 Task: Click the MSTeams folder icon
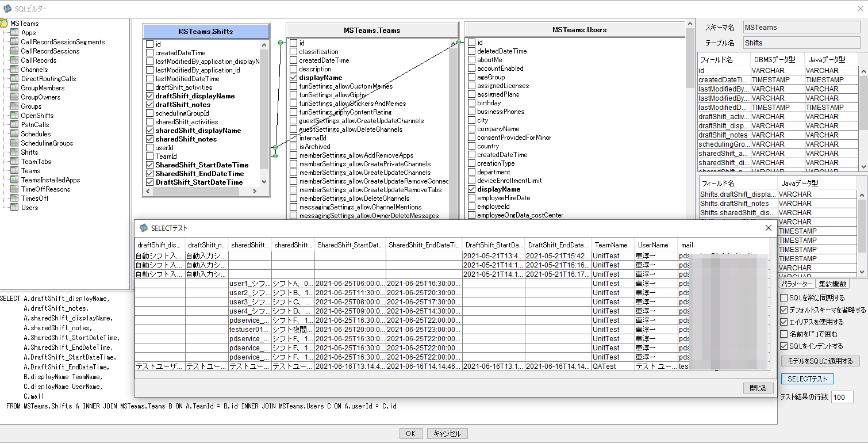click(x=4, y=24)
